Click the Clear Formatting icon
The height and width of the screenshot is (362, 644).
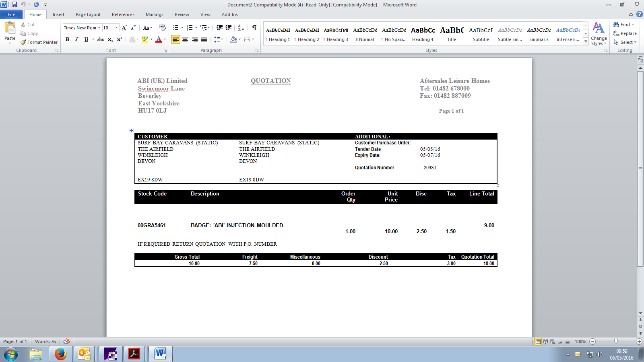[x=163, y=28]
